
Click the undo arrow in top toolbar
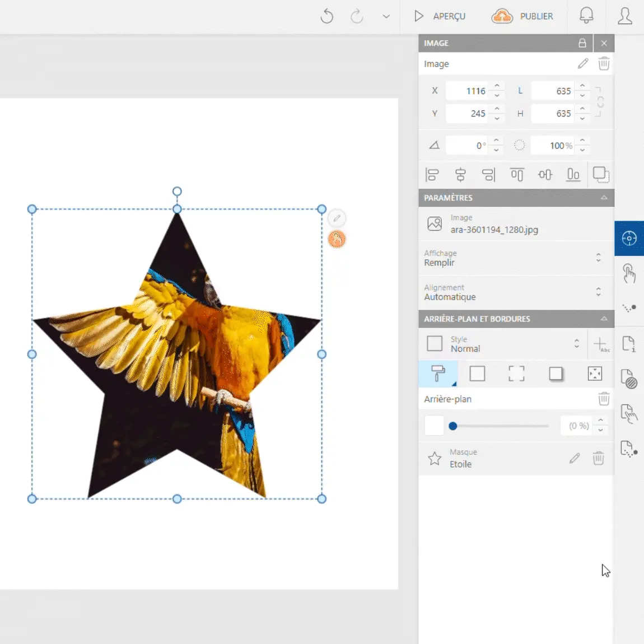coord(327,17)
